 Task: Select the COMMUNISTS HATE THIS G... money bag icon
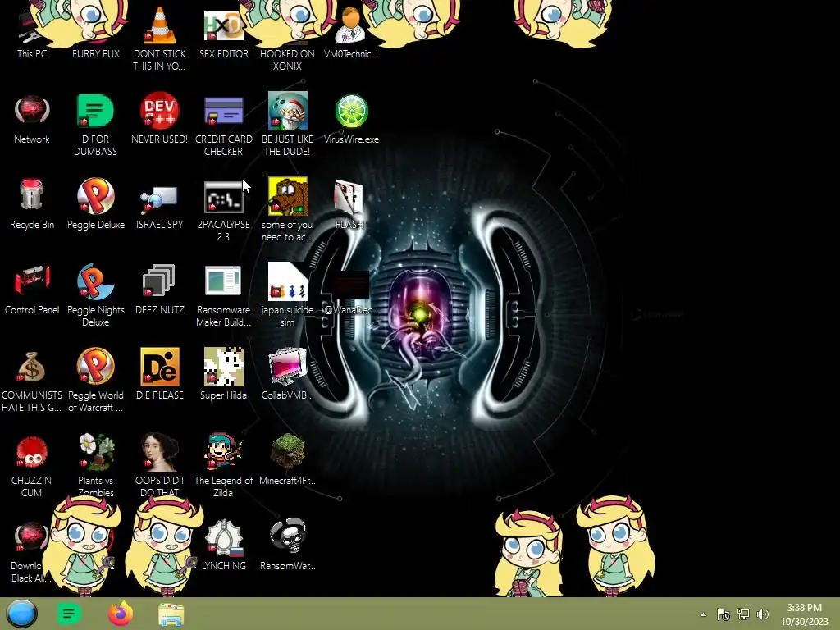pyautogui.click(x=32, y=381)
